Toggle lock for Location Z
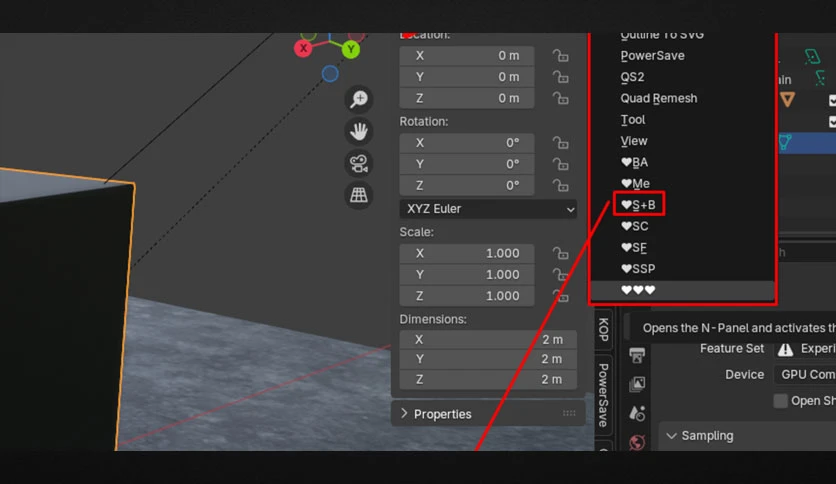This screenshot has height=484, width=836. pos(560,98)
